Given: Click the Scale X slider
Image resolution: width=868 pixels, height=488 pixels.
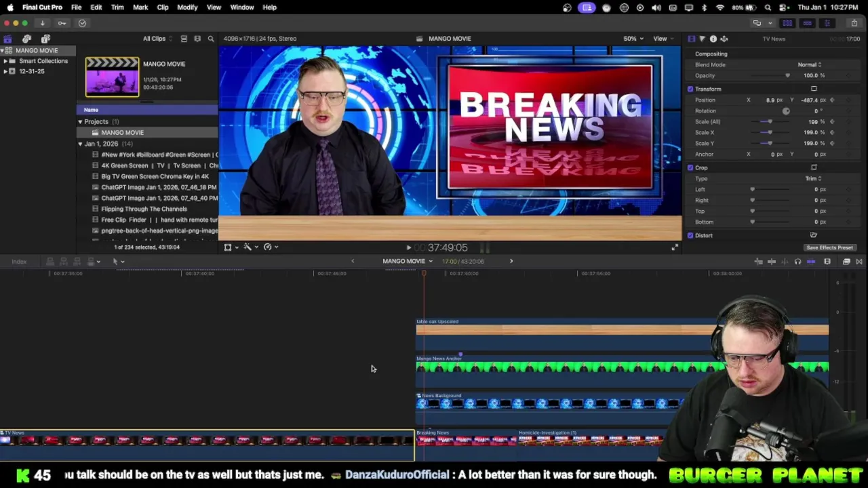Looking at the screenshot, I should [x=770, y=132].
